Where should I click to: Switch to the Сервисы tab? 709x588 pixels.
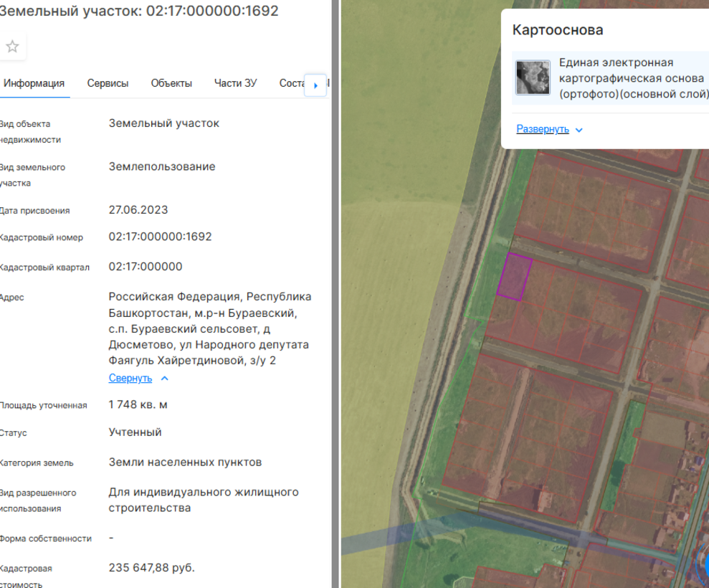(108, 83)
